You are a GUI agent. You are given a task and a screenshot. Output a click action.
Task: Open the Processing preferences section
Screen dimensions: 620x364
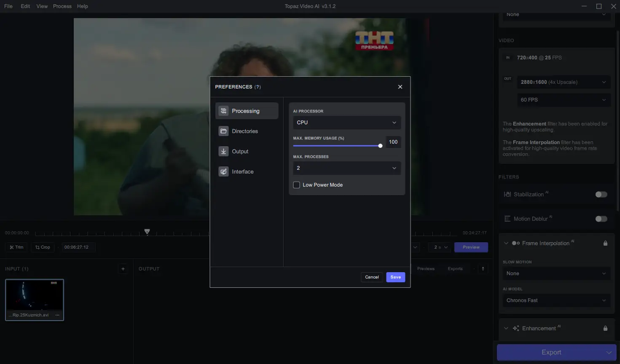click(x=247, y=111)
